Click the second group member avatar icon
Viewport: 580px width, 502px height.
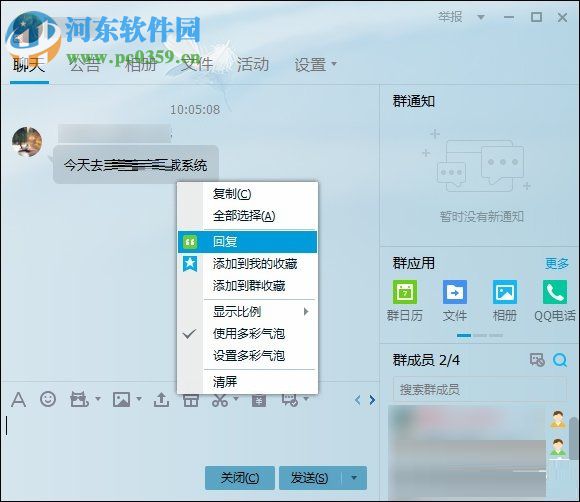557,447
